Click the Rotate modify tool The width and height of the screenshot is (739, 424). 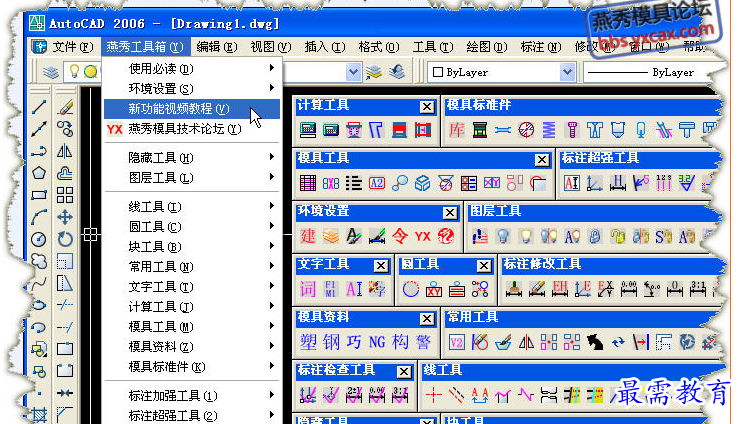coord(65,239)
